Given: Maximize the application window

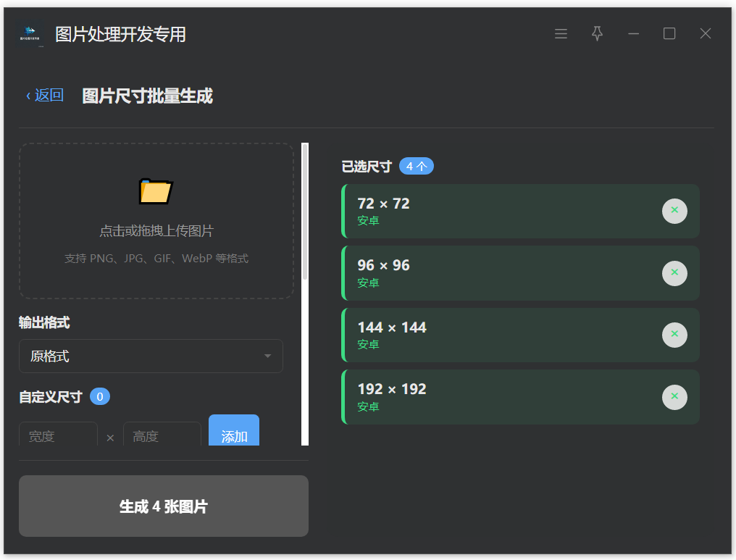Looking at the screenshot, I should point(669,34).
